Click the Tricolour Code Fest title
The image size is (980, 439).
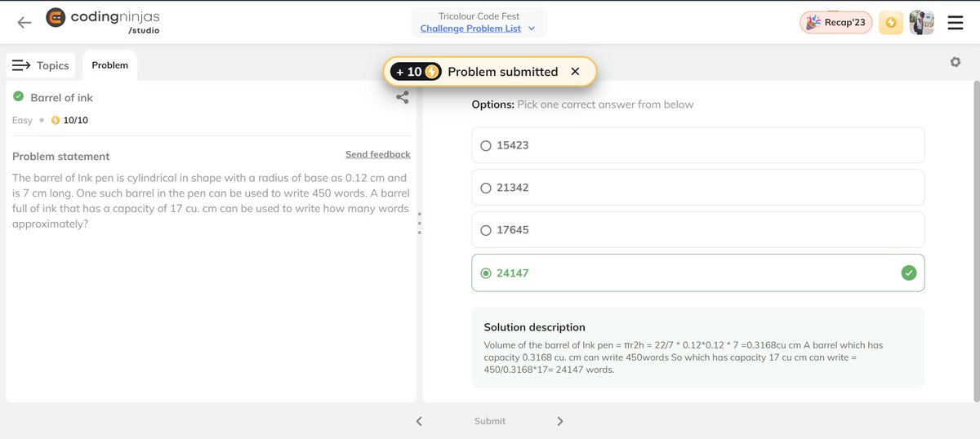pyautogui.click(x=479, y=16)
